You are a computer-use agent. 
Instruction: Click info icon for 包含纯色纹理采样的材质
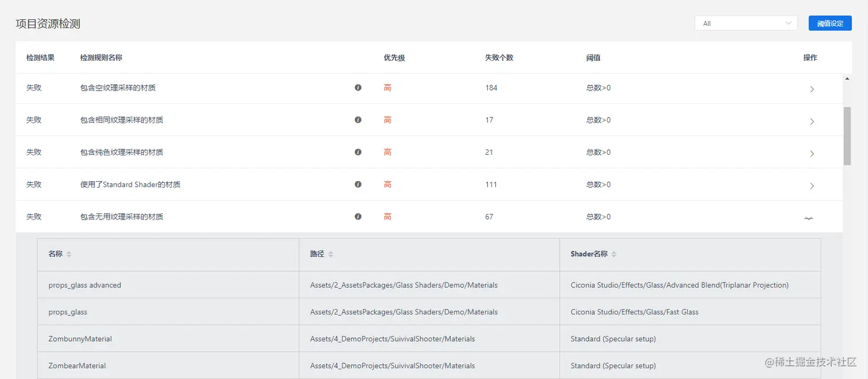(358, 152)
